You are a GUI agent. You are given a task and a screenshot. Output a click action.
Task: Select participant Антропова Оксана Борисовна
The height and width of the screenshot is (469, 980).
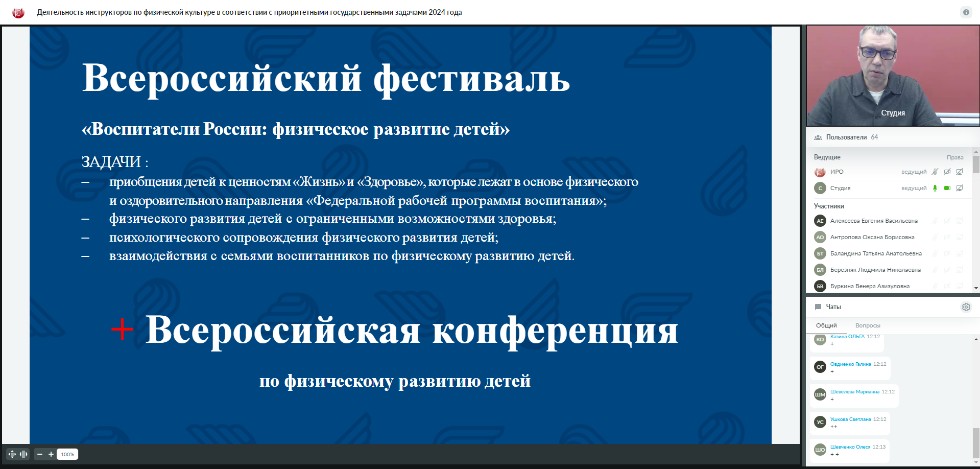(x=872, y=237)
